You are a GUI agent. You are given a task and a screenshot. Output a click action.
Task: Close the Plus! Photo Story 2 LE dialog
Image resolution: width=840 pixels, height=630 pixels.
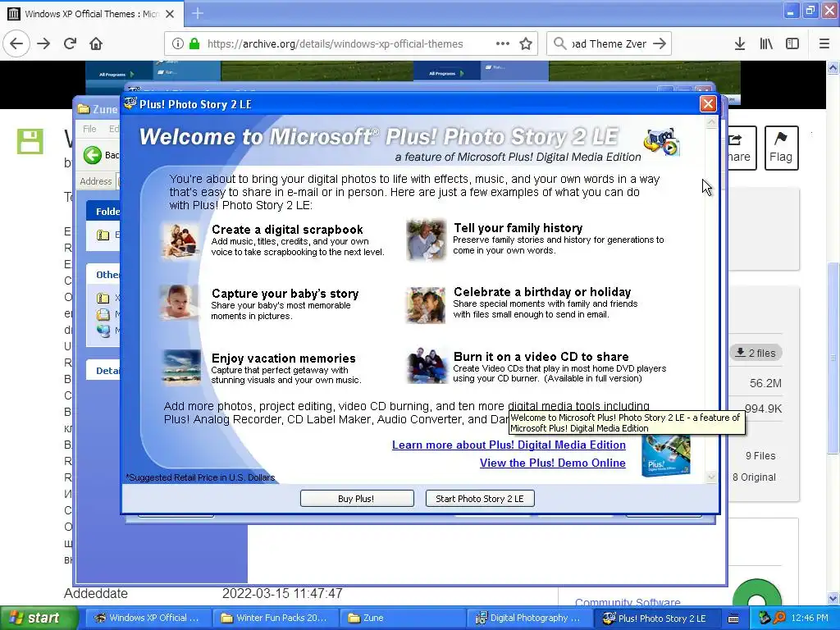708,104
